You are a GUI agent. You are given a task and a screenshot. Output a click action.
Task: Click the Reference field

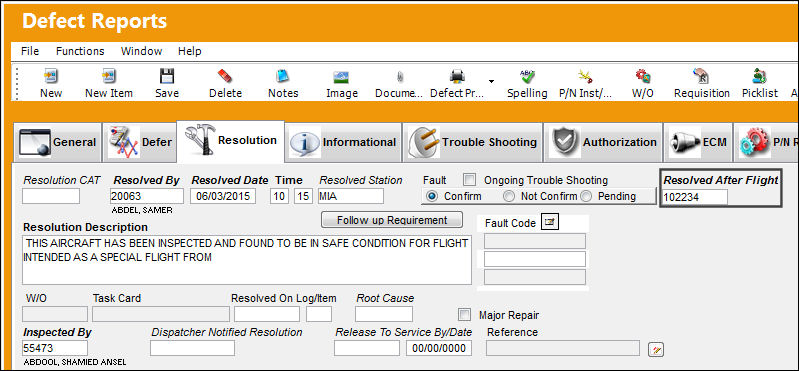tap(563, 348)
